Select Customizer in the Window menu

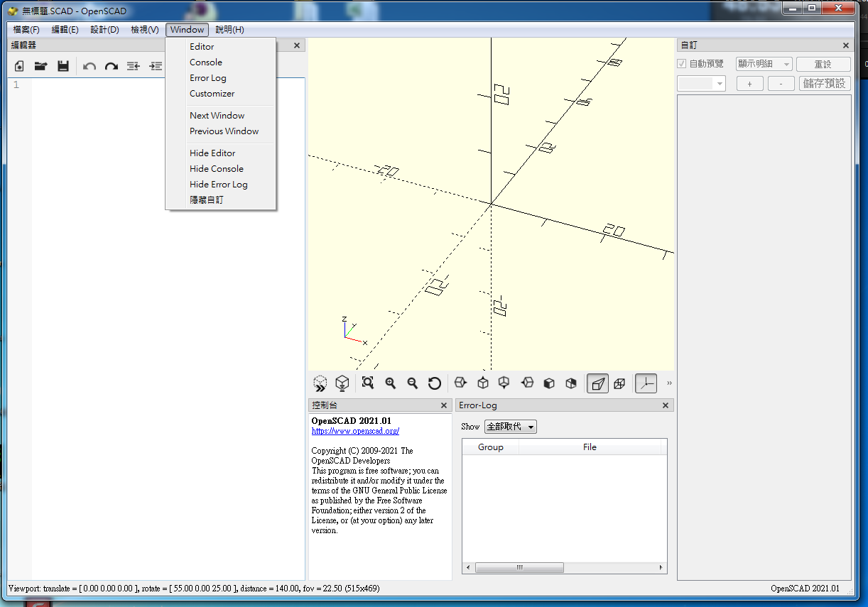point(220,94)
